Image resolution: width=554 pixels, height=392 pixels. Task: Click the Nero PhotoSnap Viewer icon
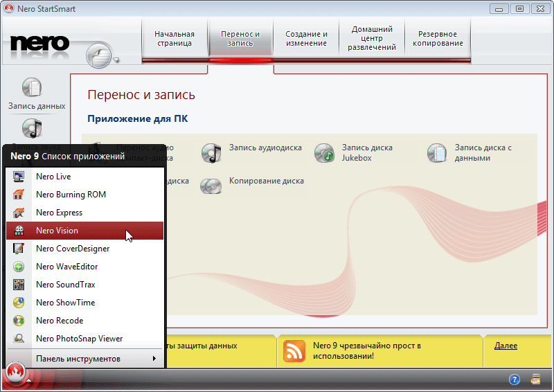19,339
